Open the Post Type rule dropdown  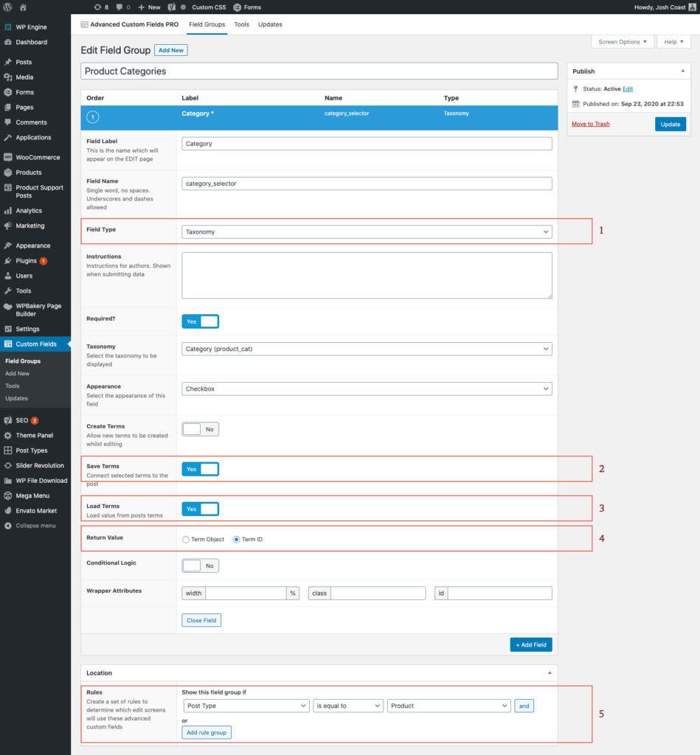(x=246, y=706)
